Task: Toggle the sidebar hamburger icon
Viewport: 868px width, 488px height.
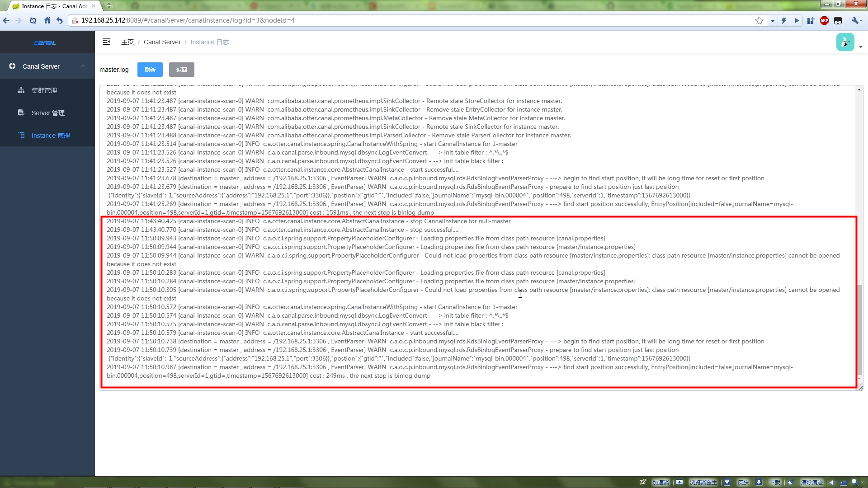Action: [x=106, y=42]
